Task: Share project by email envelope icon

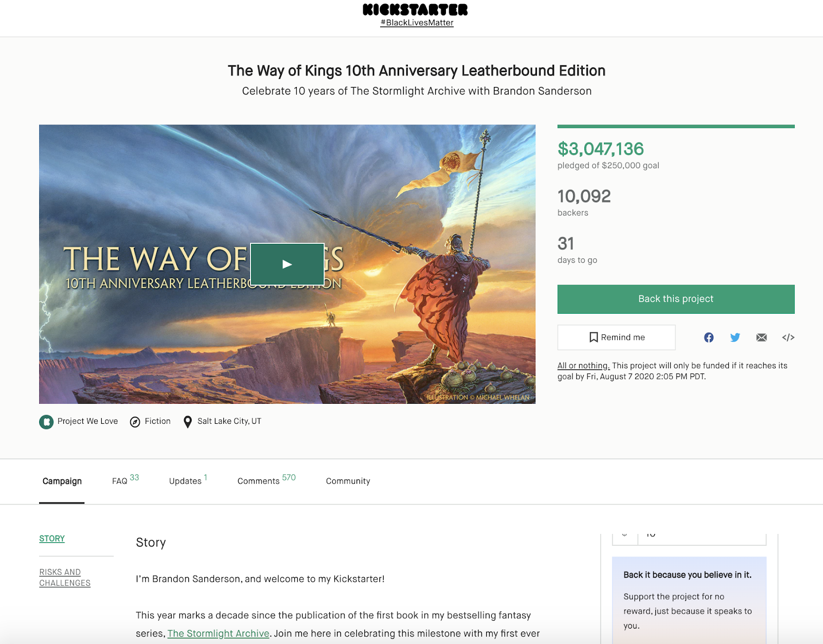Action: coord(762,337)
